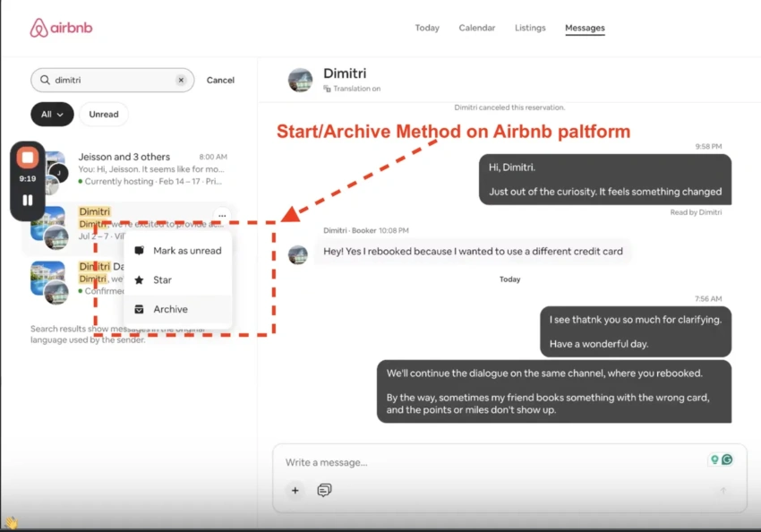Click the search magnifier in the search bar
The height and width of the screenshot is (532, 761).
pos(45,80)
